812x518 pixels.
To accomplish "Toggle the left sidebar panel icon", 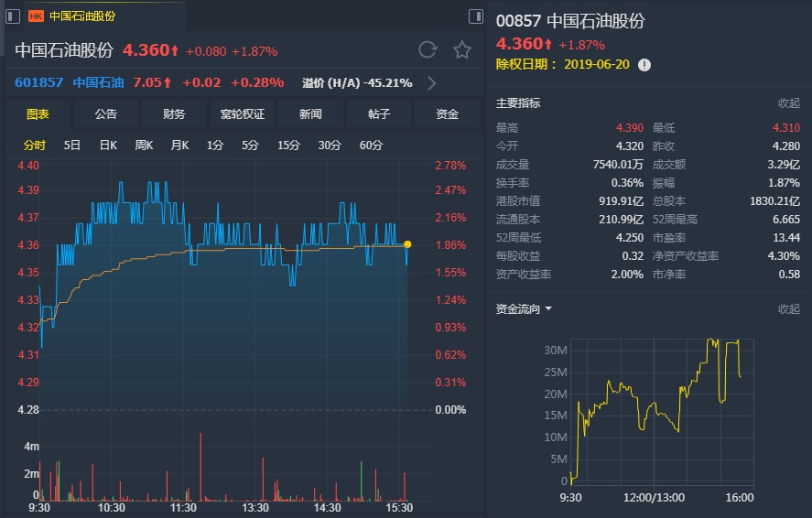I will pos(13,16).
